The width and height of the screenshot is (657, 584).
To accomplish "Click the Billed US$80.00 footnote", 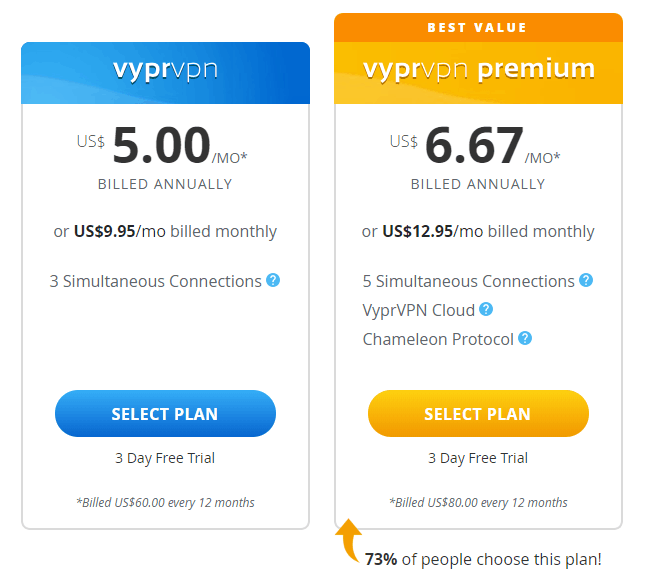I will pyautogui.click(x=478, y=502).
